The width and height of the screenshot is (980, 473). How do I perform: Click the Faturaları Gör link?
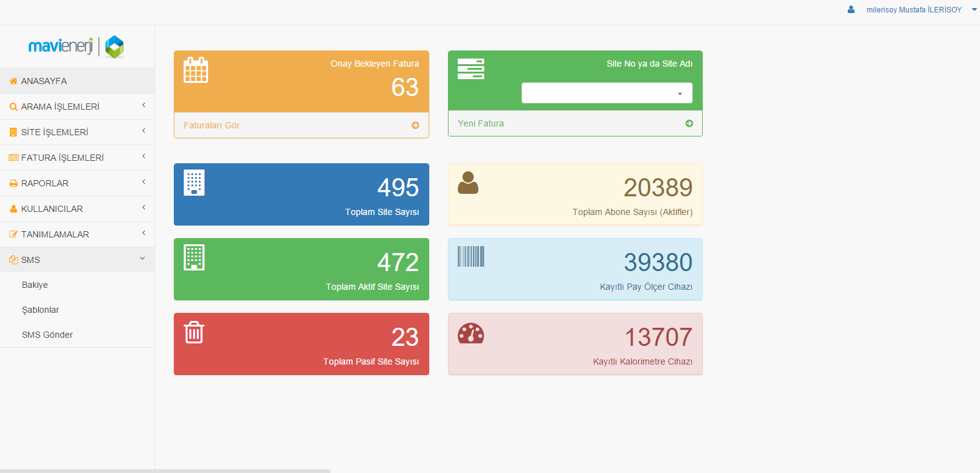click(x=212, y=125)
